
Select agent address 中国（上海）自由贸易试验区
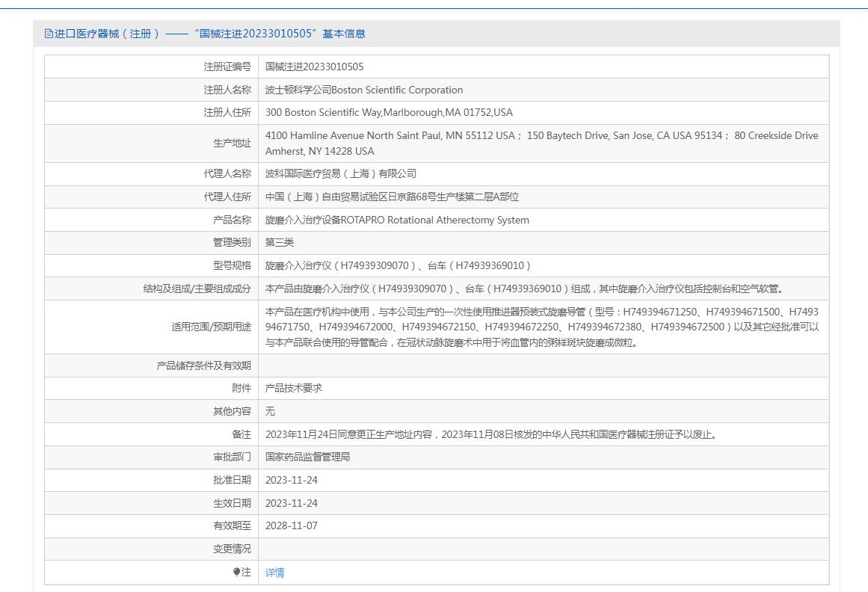pyautogui.click(x=392, y=197)
